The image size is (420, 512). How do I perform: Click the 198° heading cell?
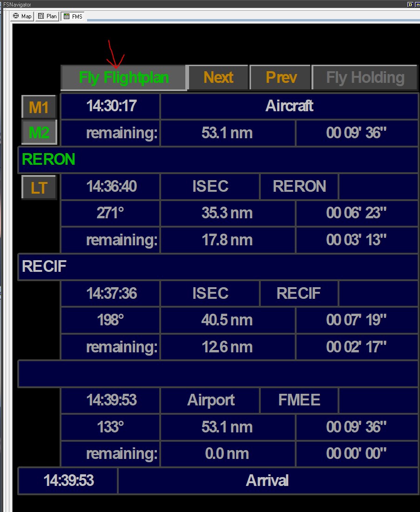(x=111, y=320)
